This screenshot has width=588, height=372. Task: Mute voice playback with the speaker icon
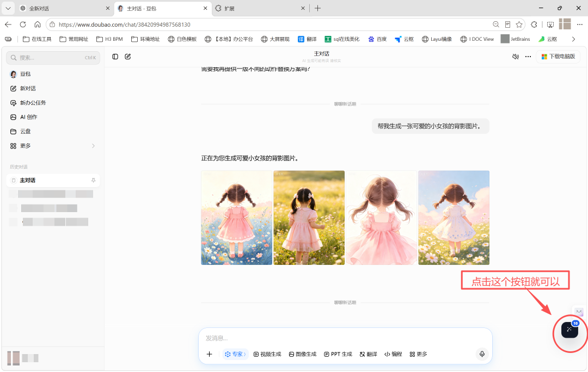coord(516,57)
